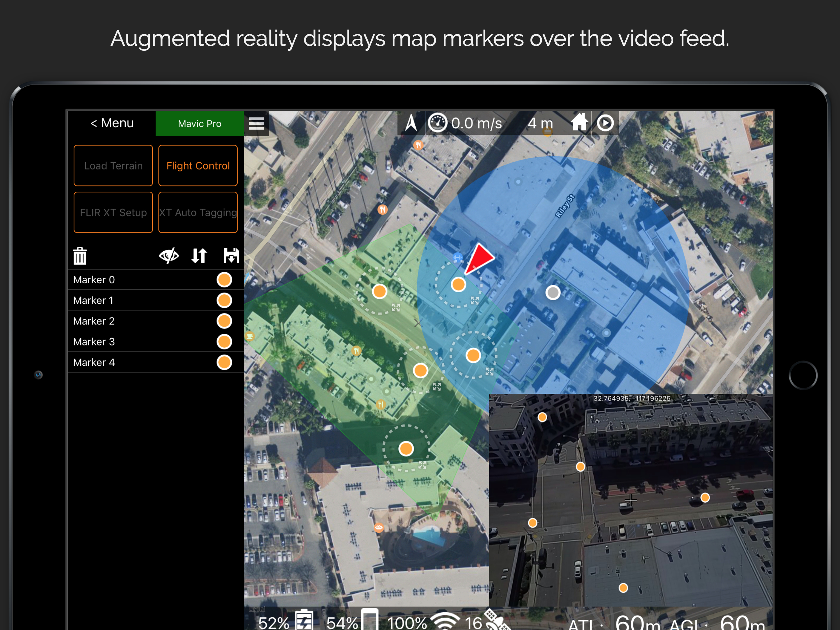Image resolution: width=840 pixels, height=630 pixels.
Task: Click the speedometer icon
Action: pos(437,123)
